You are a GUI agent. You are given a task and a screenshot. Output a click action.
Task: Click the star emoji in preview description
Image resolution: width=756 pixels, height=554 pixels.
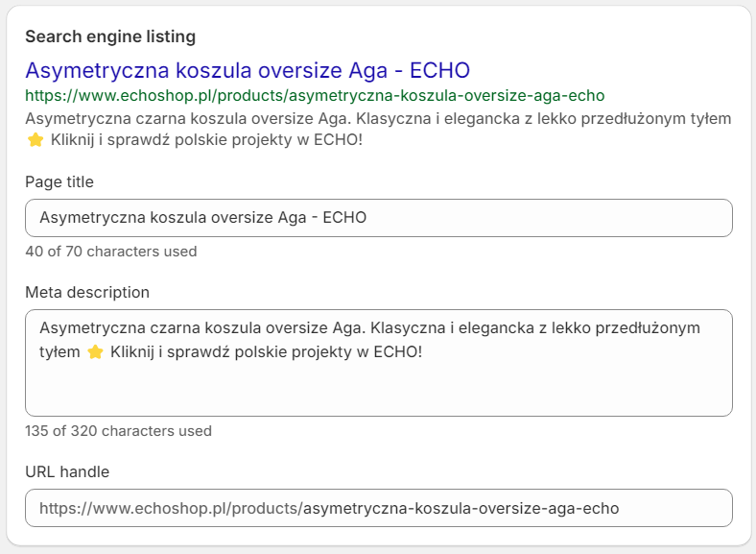(x=35, y=140)
